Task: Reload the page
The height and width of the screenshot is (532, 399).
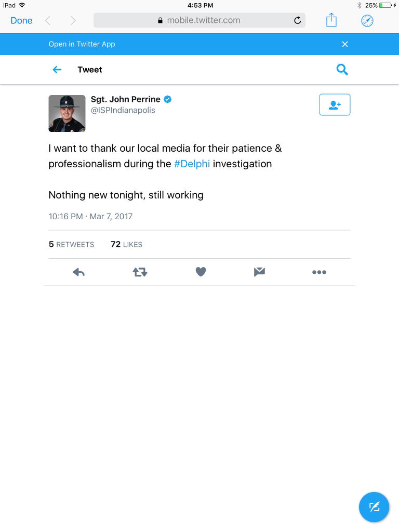Action: (x=297, y=20)
